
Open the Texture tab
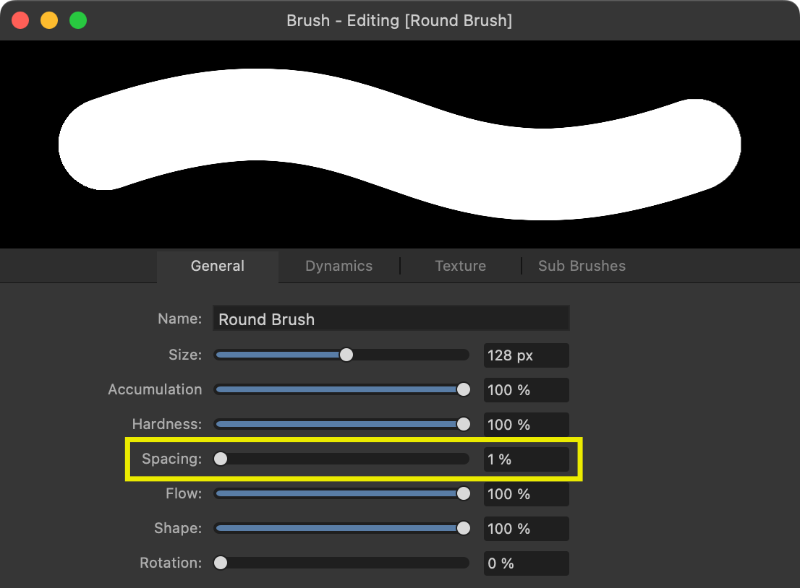pyautogui.click(x=460, y=266)
